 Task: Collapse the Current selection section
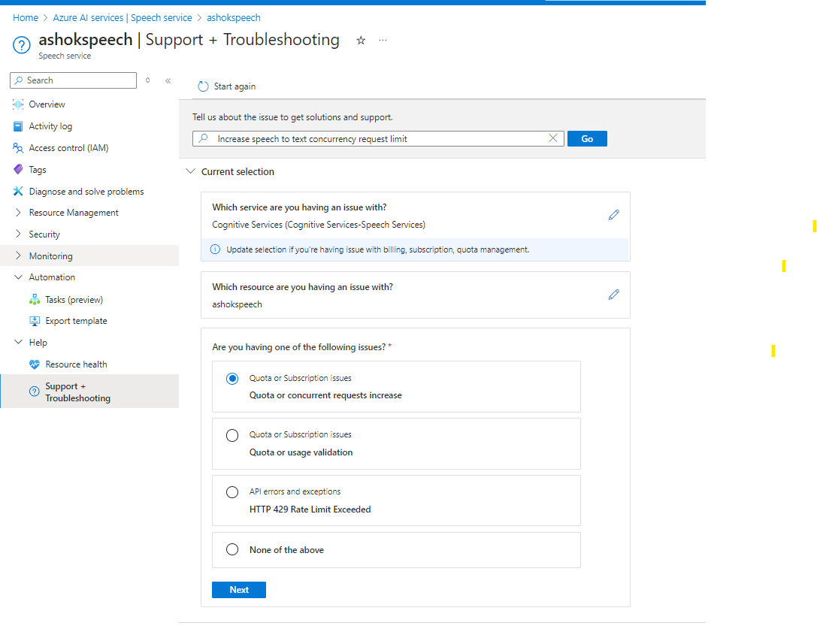pyautogui.click(x=190, y=171)
